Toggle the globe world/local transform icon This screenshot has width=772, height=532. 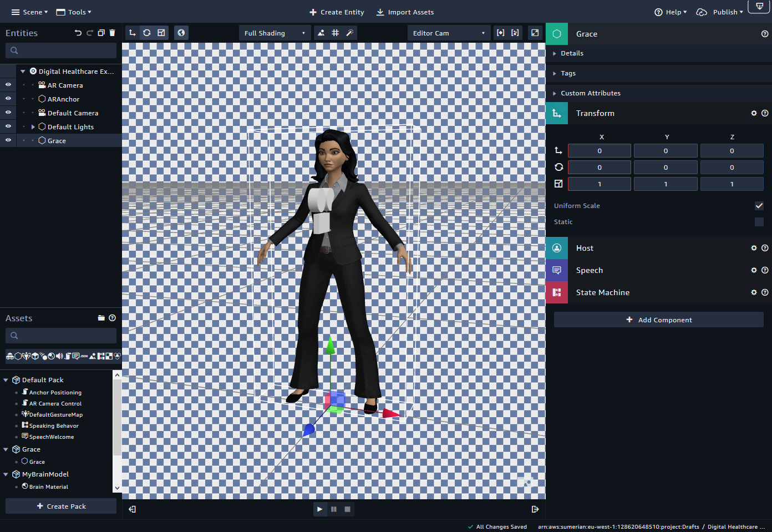click(181, 33)
